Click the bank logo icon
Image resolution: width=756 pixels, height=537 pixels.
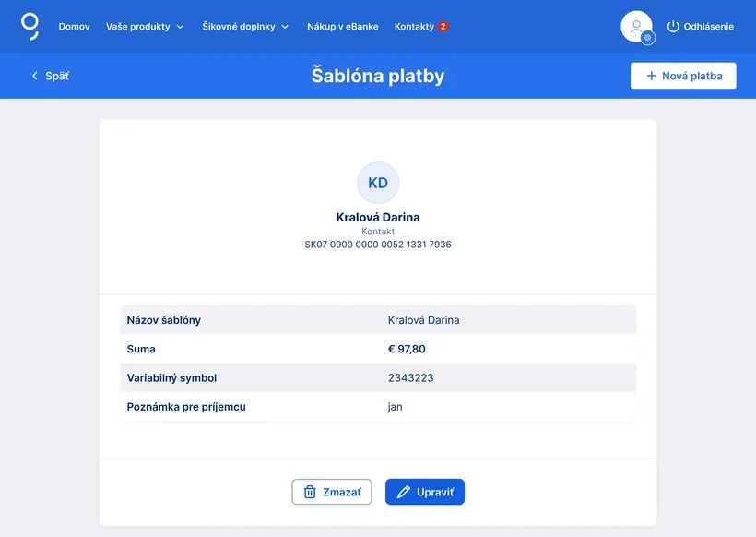30,26
